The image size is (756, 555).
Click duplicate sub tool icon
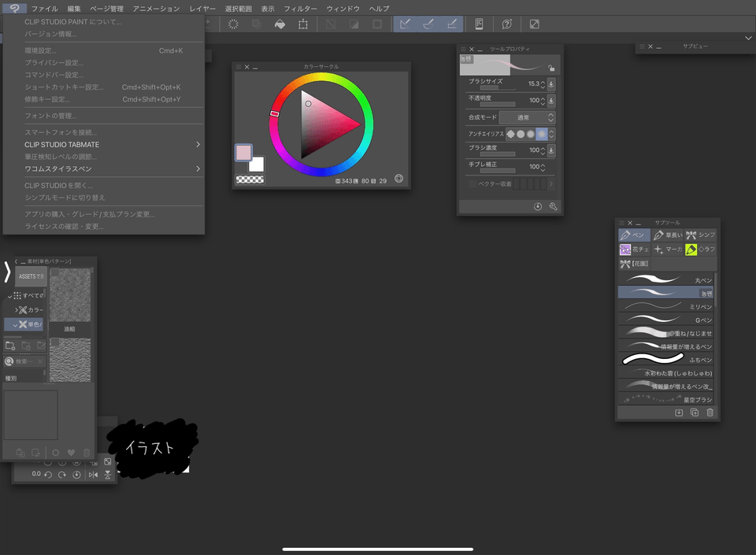click(695, 413)
